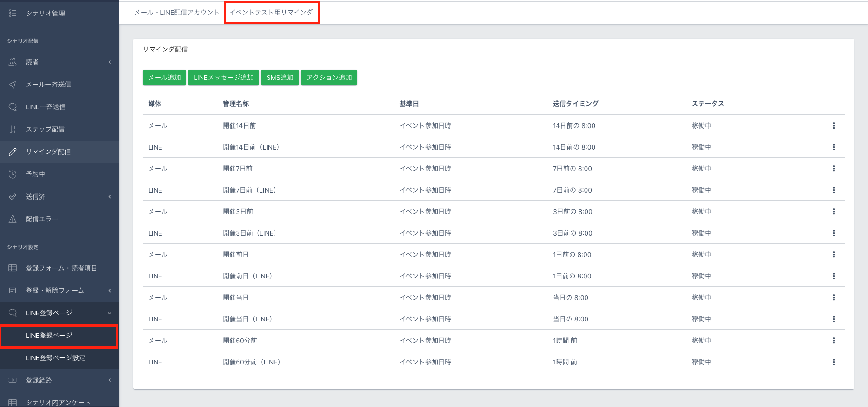Expand the 登録経路 submenu chevron
Screen dimensions: 868x407
pyautogui.click(x=110, y=380)
